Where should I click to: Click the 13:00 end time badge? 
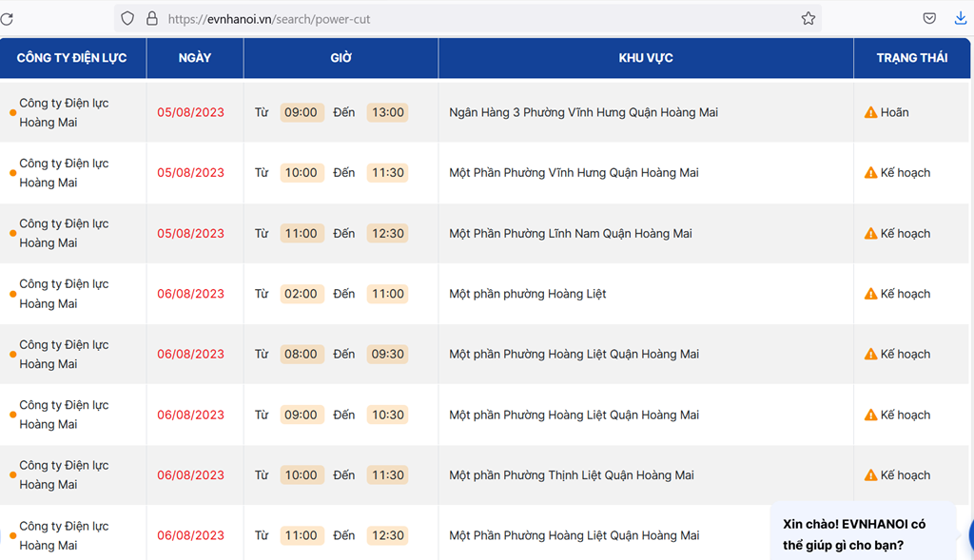388,112
